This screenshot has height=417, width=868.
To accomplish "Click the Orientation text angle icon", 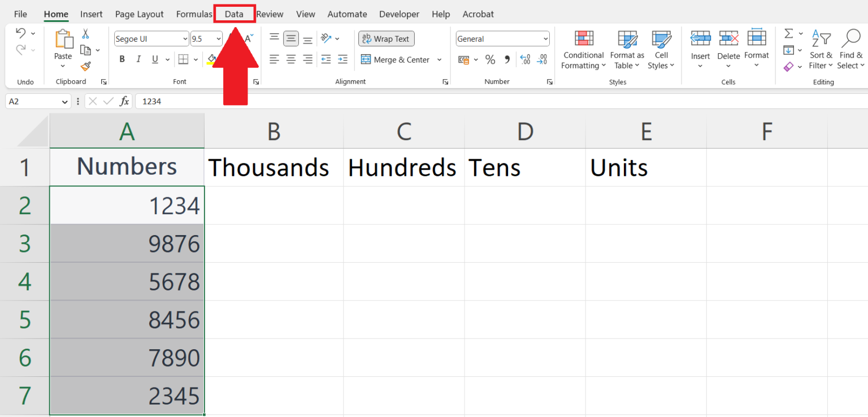I will pyautogui.click(x=326, y=38).
